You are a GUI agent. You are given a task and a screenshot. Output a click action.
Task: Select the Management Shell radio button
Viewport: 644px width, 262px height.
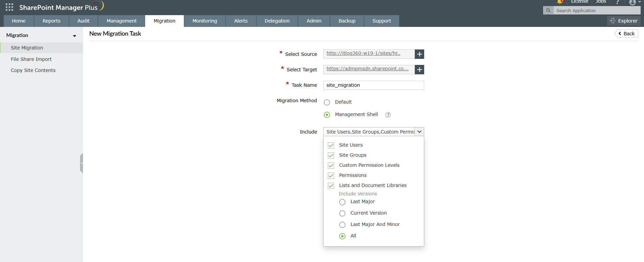[x=327, y=115]
